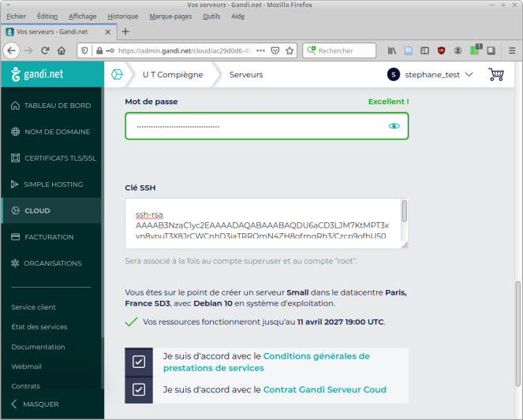This screenshot has height=420, width=523.
Task: Go back with the browser back arrow
Action: [12, 50]
